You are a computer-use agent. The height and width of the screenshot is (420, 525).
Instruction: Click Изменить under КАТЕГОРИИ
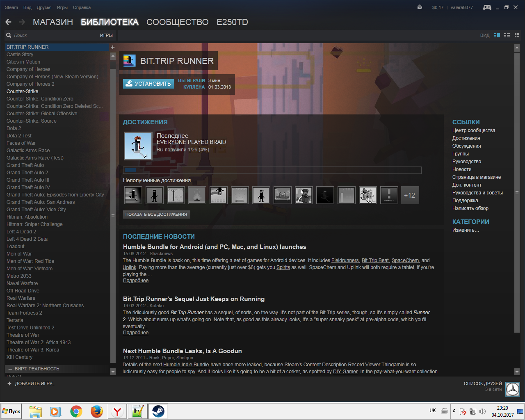pyautogui.click(x=466, y=230)
